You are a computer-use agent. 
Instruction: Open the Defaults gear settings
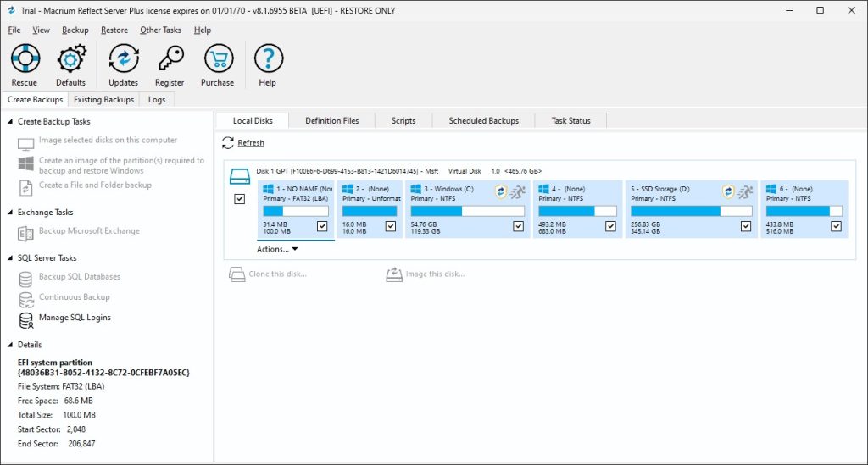[71, 58]
